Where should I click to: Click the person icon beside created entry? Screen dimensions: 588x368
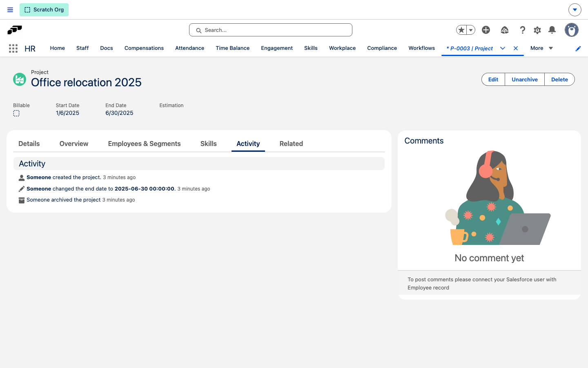(22, 178)
